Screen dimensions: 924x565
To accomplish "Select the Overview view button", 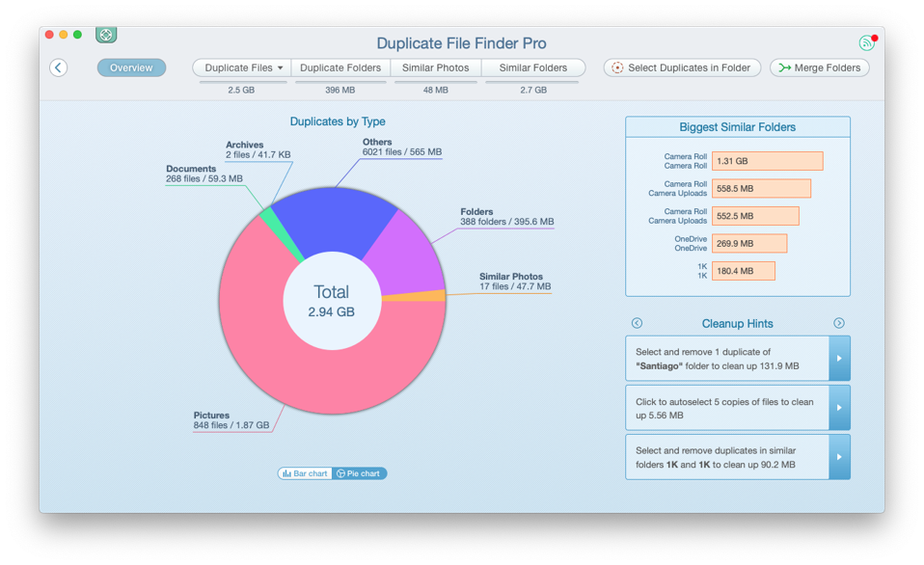I will [x=131, y=67].
